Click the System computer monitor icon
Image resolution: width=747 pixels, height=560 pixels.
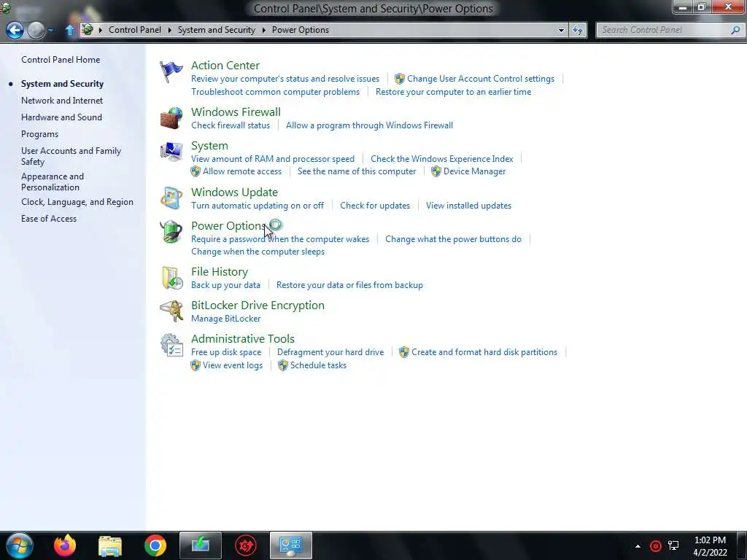171,152
